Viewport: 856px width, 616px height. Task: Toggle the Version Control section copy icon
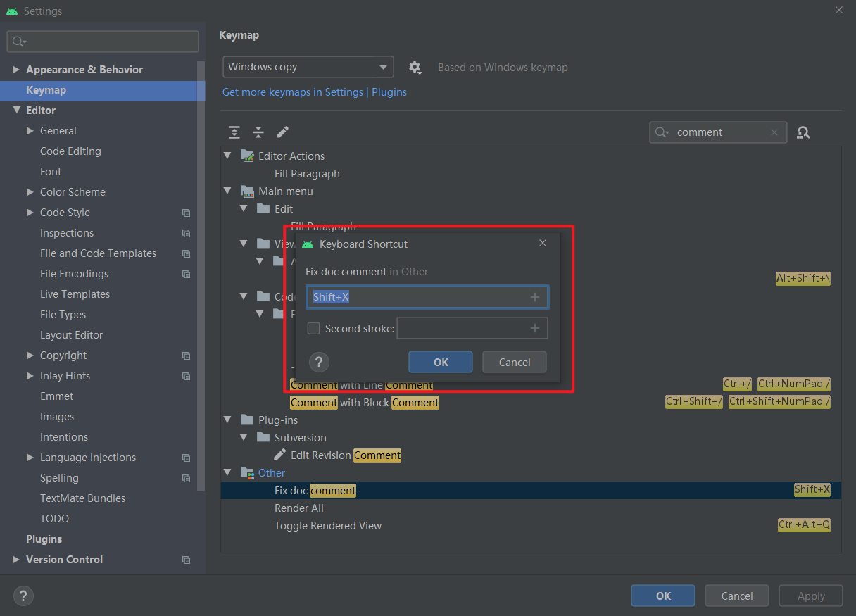tap(186, 560)
